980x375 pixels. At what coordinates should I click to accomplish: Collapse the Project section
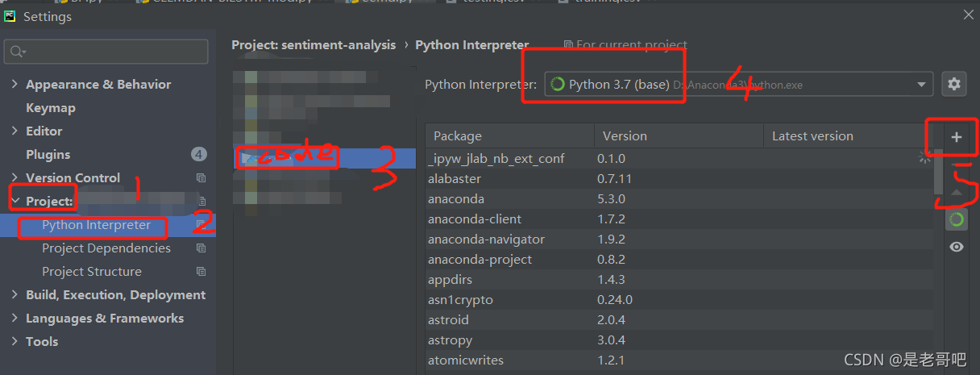(x=15, y=201)
